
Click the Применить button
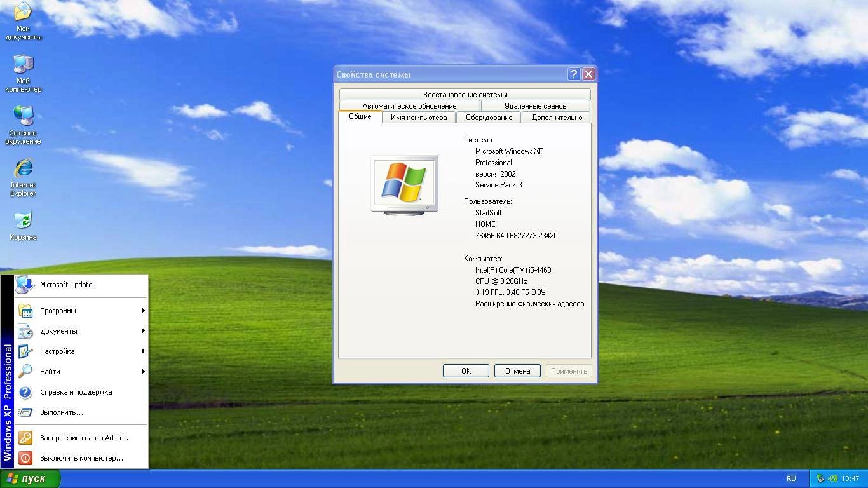pyautogui.click(x=569, y=371)
